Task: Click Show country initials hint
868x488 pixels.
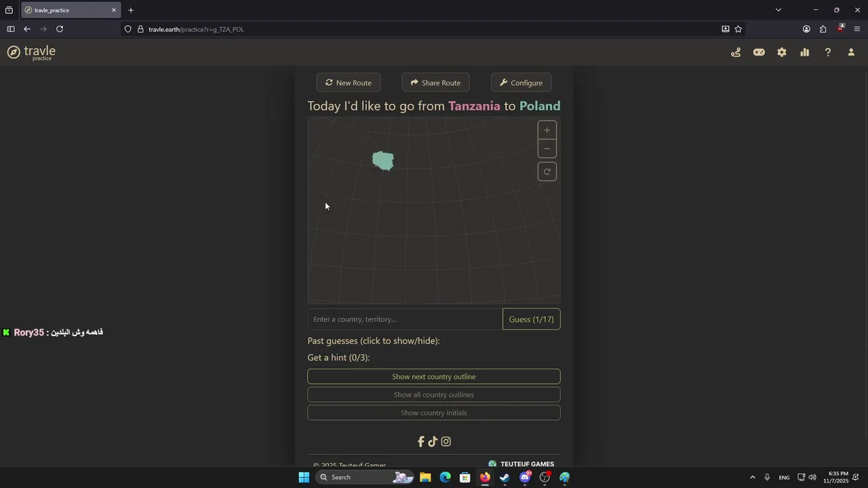Action: (x=434, y=413)
